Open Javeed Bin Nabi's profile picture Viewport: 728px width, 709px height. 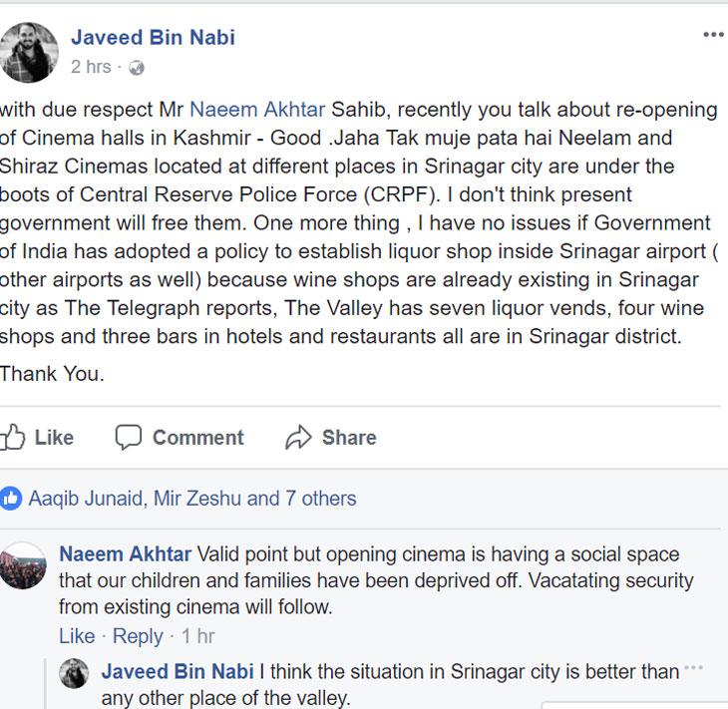(29, 52)
